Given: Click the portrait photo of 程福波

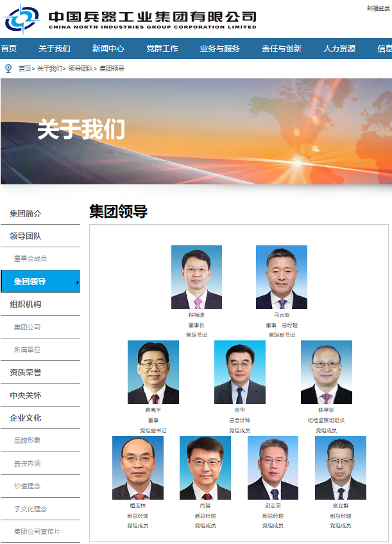Looking at the screenshot, I should (x=196, y=277).
